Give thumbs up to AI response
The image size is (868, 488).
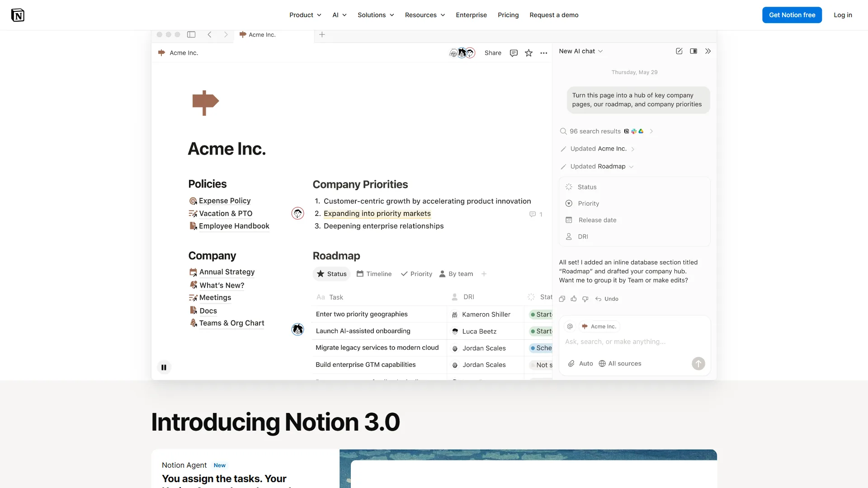coord(574,299)
